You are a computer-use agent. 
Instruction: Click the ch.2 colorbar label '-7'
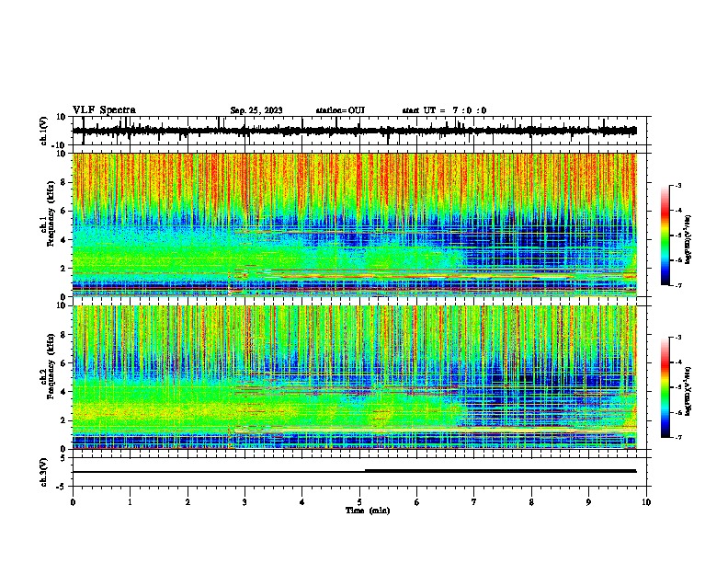click(x=677, y=437)
